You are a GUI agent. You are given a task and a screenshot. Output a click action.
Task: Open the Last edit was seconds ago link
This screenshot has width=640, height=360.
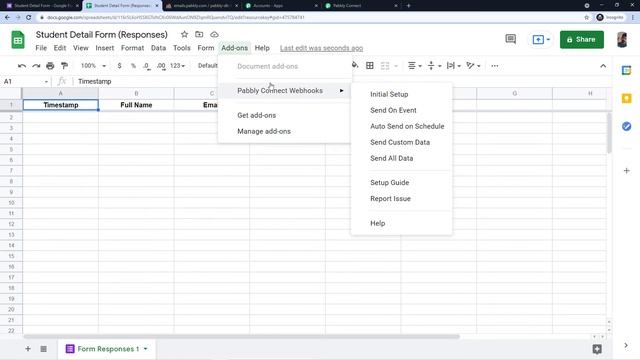322,48
